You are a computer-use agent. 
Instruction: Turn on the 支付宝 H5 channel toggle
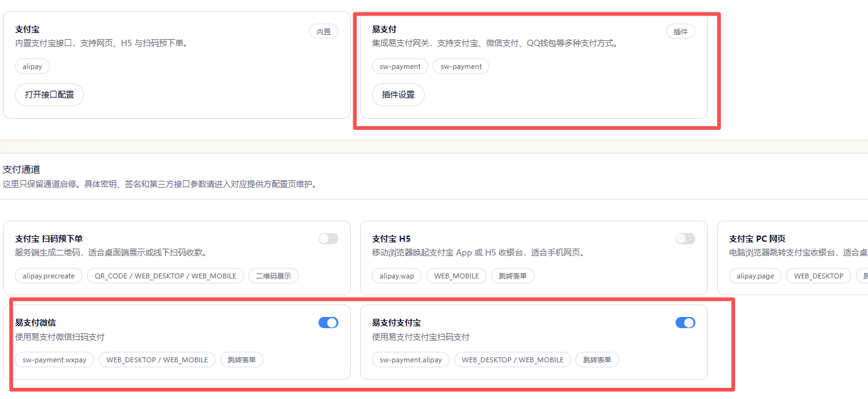coord(685,239)
